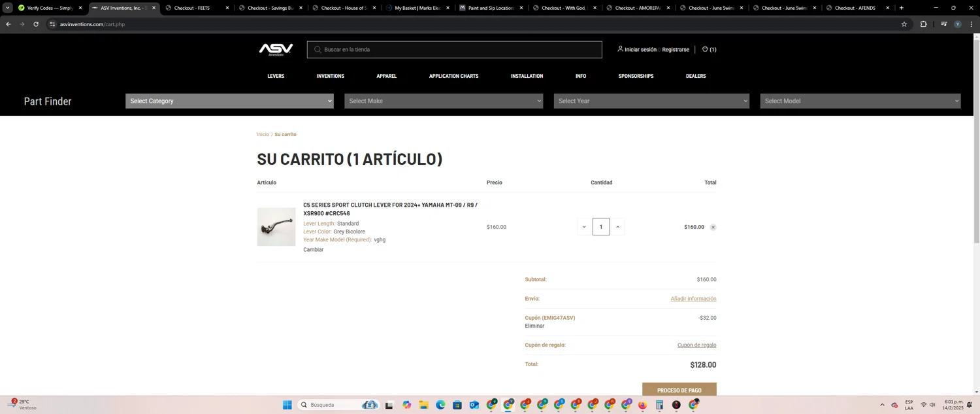Click the Inicio breadcrumb
Image resolution: width=980 pixels, height=414 pixels.
point(263,135)
